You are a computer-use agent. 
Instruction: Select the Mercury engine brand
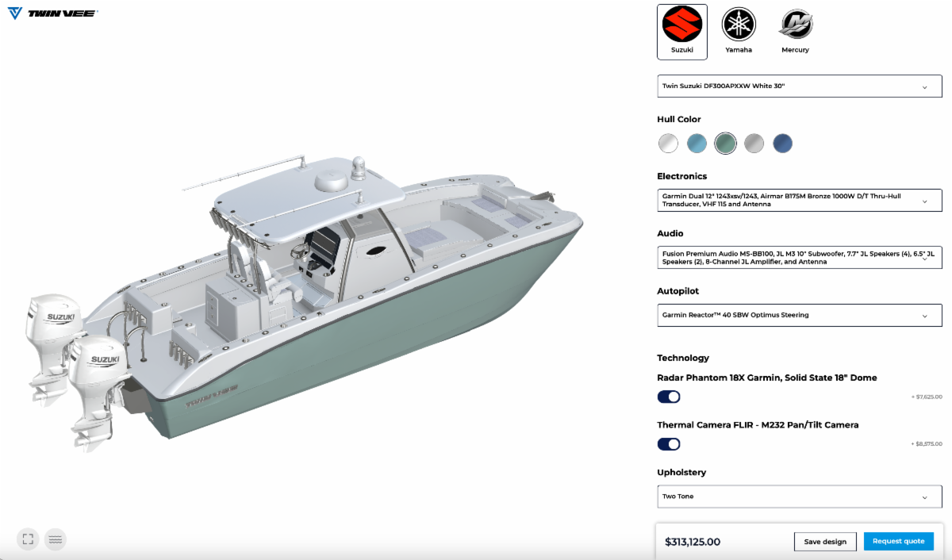click(x=795, y=32)
